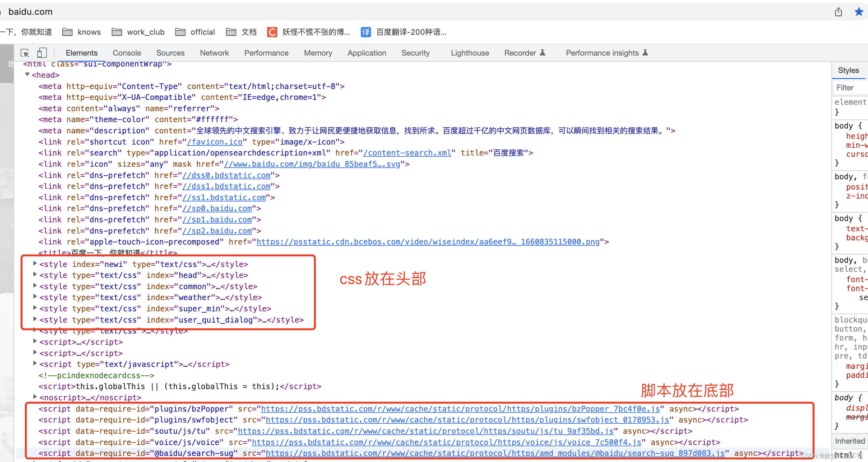Click the blue bookmark star icon

click(859, 12)
